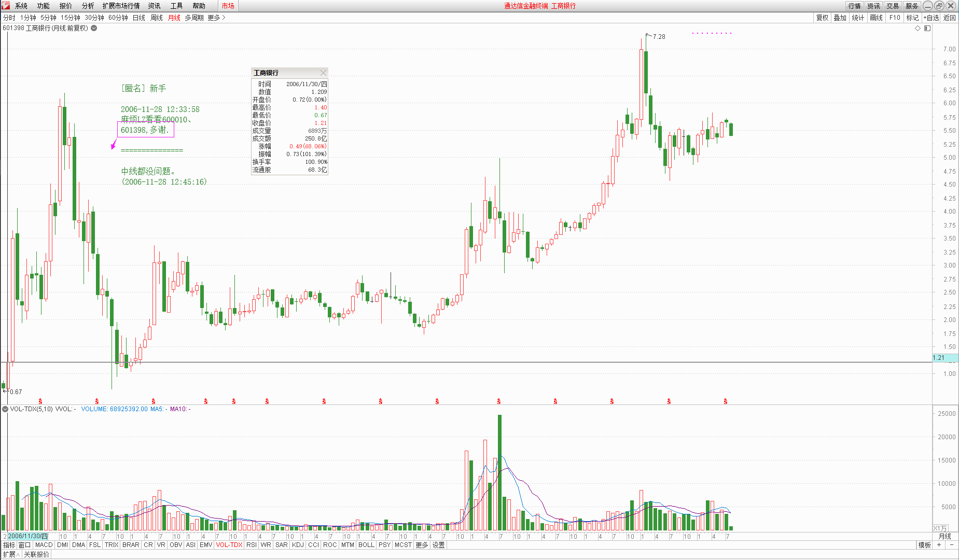
Task: Click the pink arrow annotation on chart
Action: click(114, 145)
